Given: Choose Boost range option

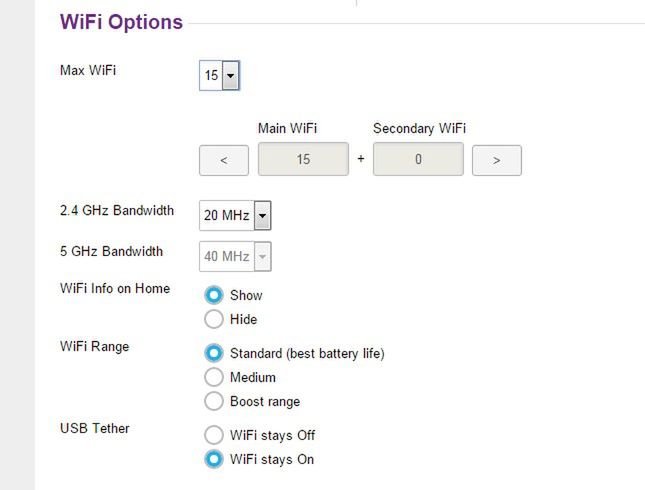Looking at the screenshot, I should point(214,401).
